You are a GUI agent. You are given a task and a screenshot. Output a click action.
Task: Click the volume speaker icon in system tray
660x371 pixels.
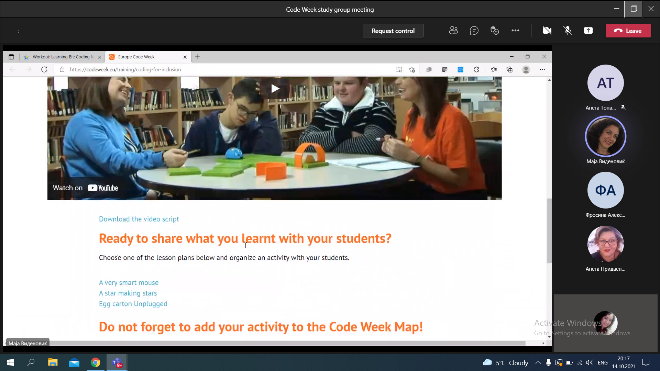click(x=589, y=362)
